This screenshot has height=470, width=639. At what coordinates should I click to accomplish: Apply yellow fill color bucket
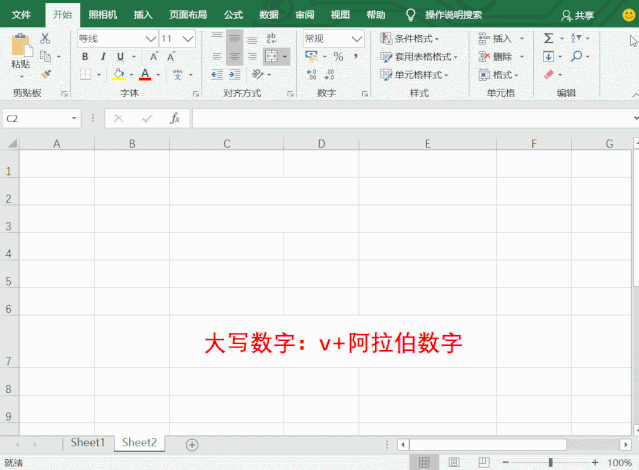point(119,75)
